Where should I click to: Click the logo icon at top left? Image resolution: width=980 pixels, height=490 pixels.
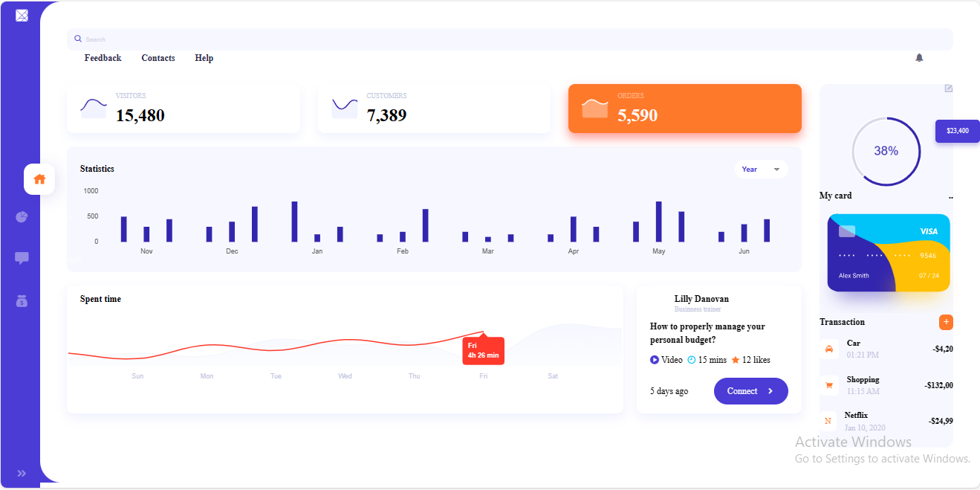[22, 16]
